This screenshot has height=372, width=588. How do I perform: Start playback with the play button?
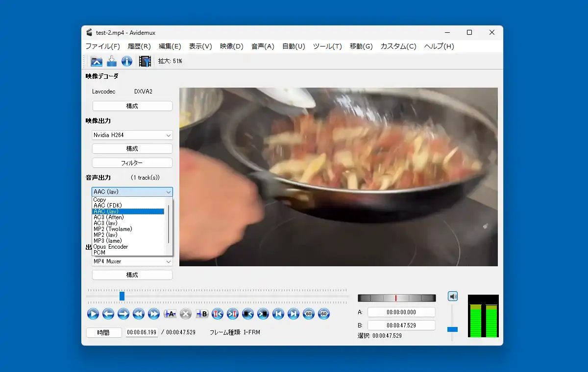pyautogui.click(x=93, y=314)
